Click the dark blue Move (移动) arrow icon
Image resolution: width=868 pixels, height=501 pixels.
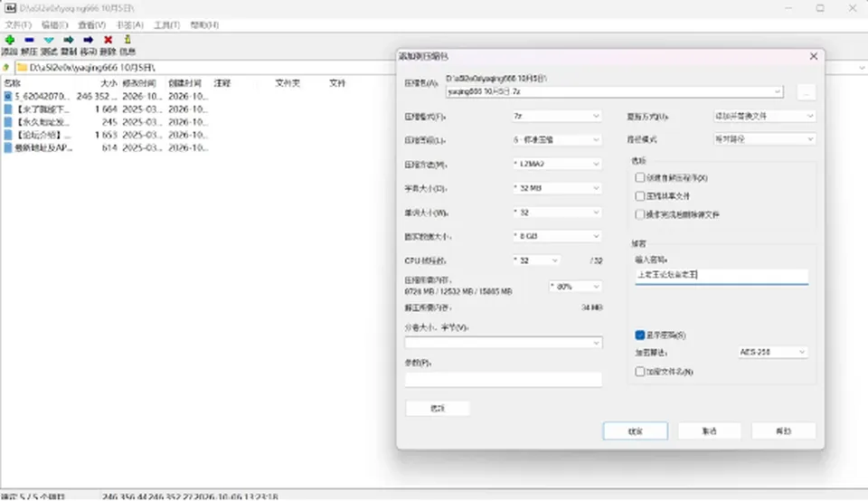89,40
